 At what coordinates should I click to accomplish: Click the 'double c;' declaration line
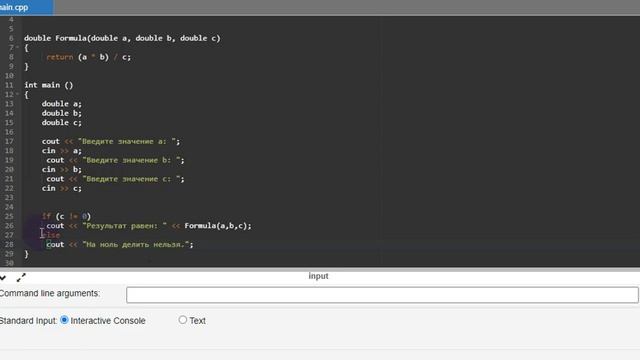(x=62, y=122)
